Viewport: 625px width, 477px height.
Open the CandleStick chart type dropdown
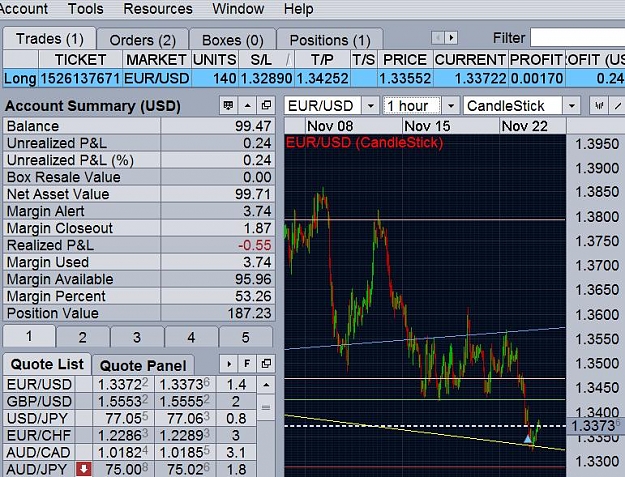[x=572, y=106]
